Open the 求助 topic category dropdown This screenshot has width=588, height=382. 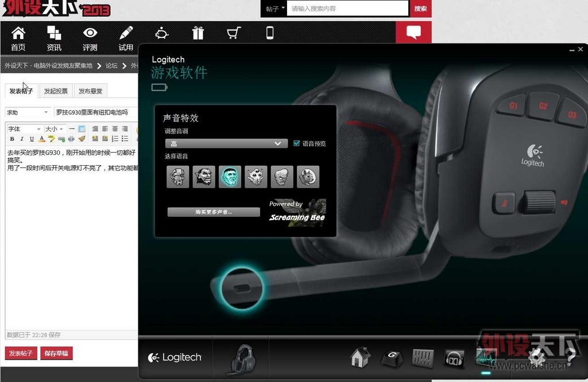coord(28,112)
